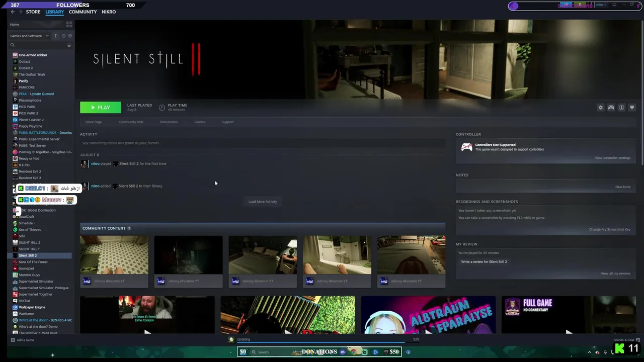This screenshot has height=362, width=644.
Task: Open the game settings gear icon
Action: 600,108
